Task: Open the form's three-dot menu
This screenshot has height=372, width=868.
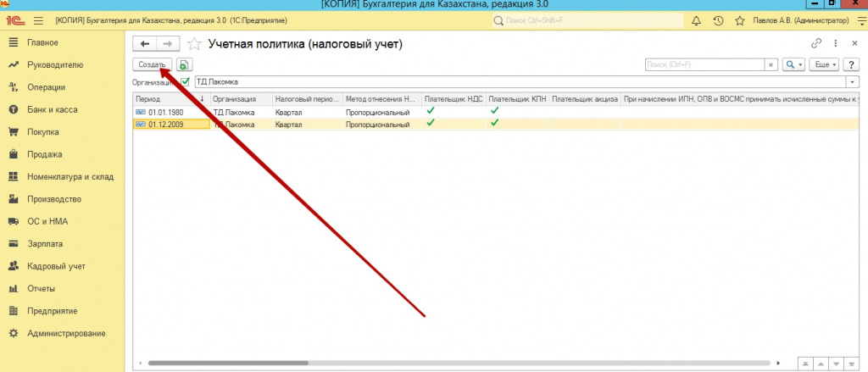Action: [x=835, y=44]
